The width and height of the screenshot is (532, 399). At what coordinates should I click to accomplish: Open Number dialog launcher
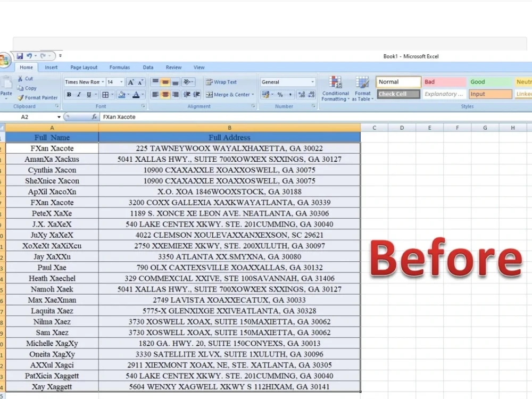click(313, 106)
